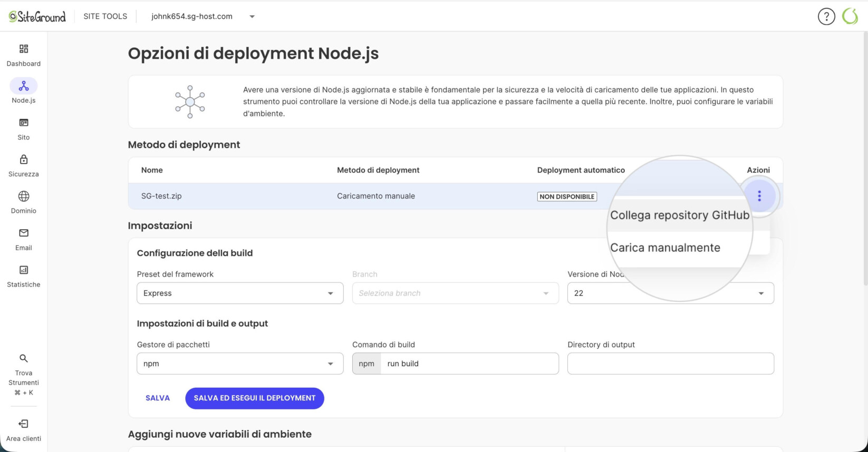The image size is (868, 452).
Task: Click the Comando di build field
Action: pyautogui.click(x=455, y=363)
